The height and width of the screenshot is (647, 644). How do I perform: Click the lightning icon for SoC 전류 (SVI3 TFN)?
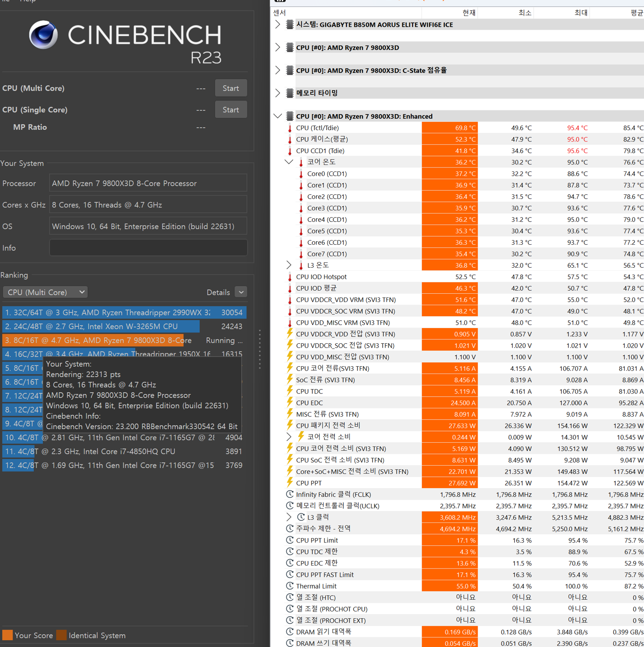tap(290, 380)
